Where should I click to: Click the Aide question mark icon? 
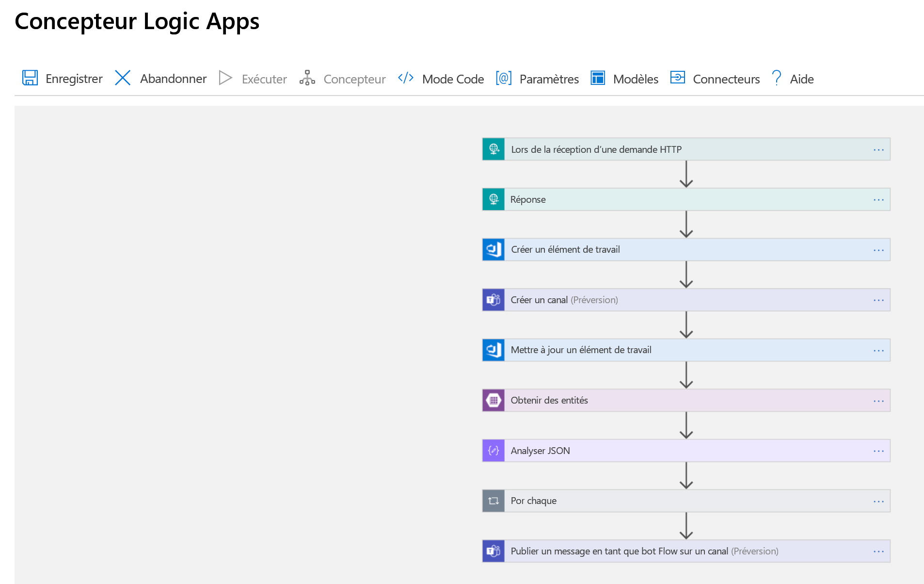tap(777, 78)
